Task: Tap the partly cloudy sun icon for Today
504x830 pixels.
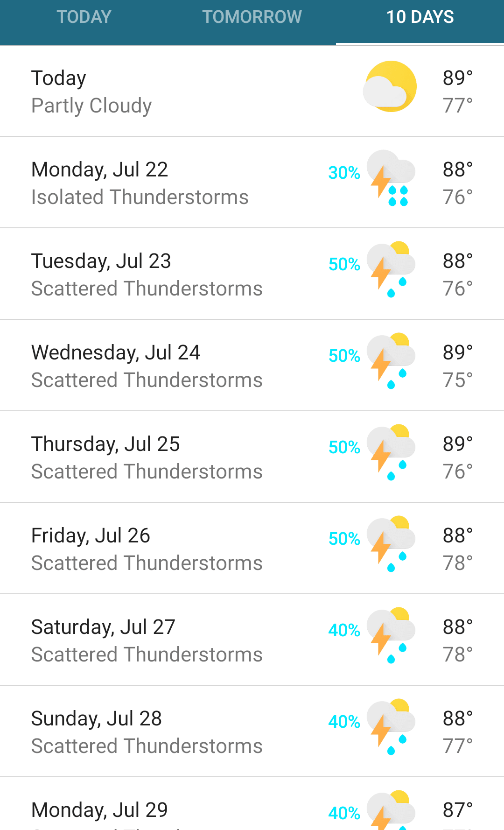Action: [390, 87]
